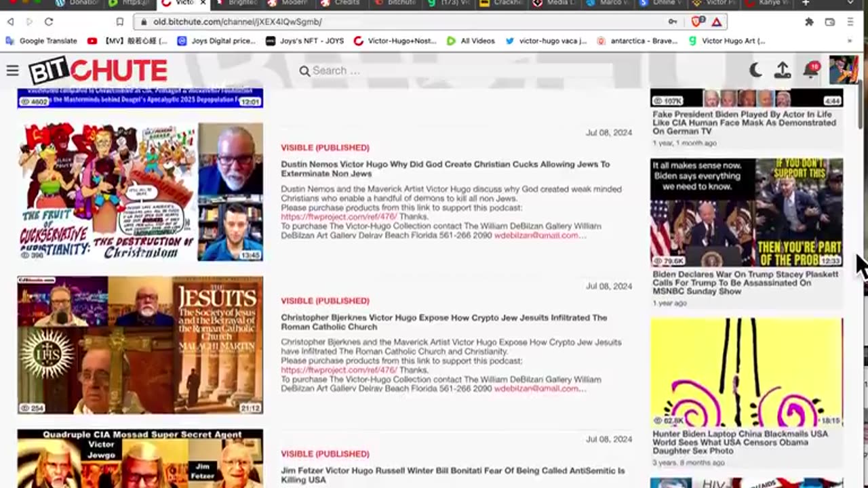The width and height of the screenshot is (868, 488).
Task: Open the extensions puzzle-piece menu
Action: tap(809, 22)
